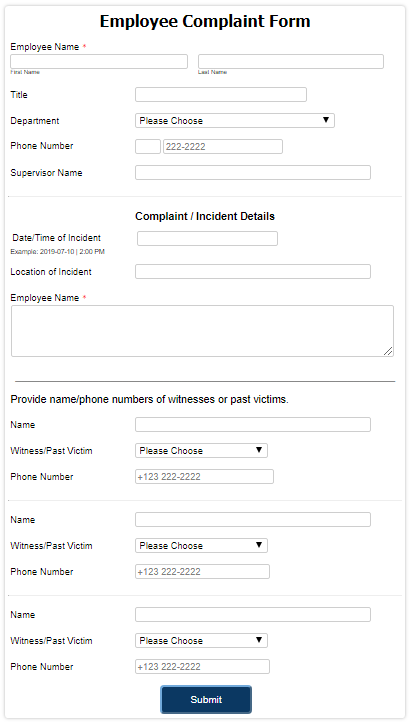Screen dimensions: 412x727
Task: Expand the third Witness/Past Victim dropdown
Action: click(201, 641)
